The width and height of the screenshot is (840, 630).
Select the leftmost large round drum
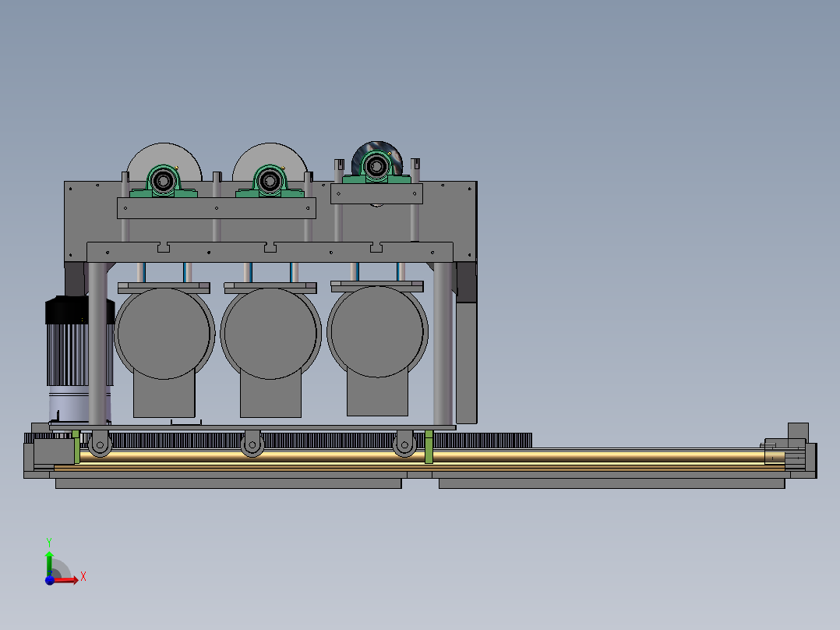click(x=164, y=334)
